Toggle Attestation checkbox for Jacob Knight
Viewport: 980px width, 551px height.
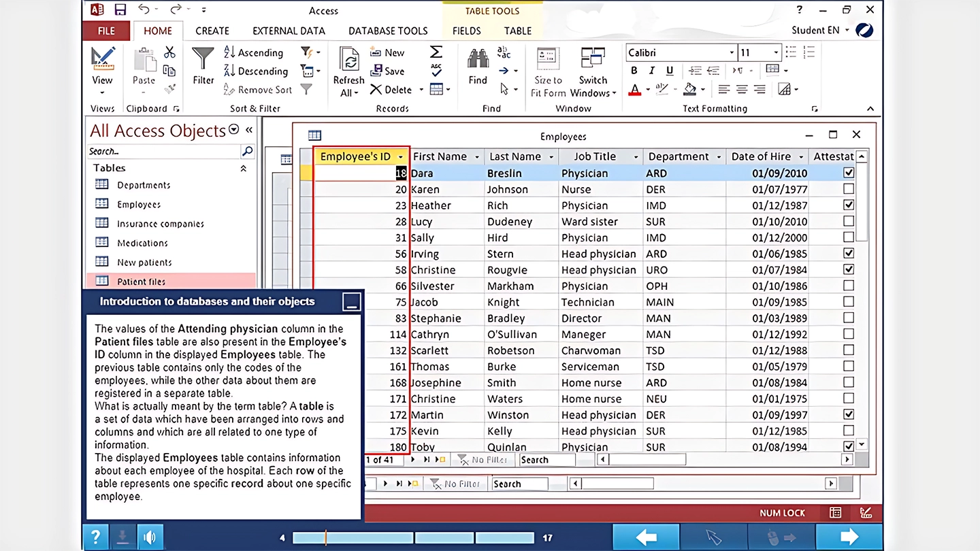tap(849, 301)
